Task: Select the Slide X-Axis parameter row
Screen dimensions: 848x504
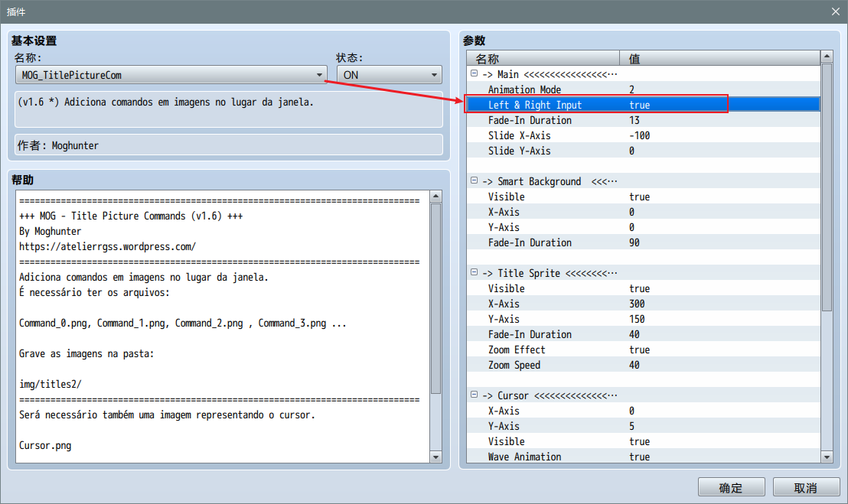Action: coord(644,135)
